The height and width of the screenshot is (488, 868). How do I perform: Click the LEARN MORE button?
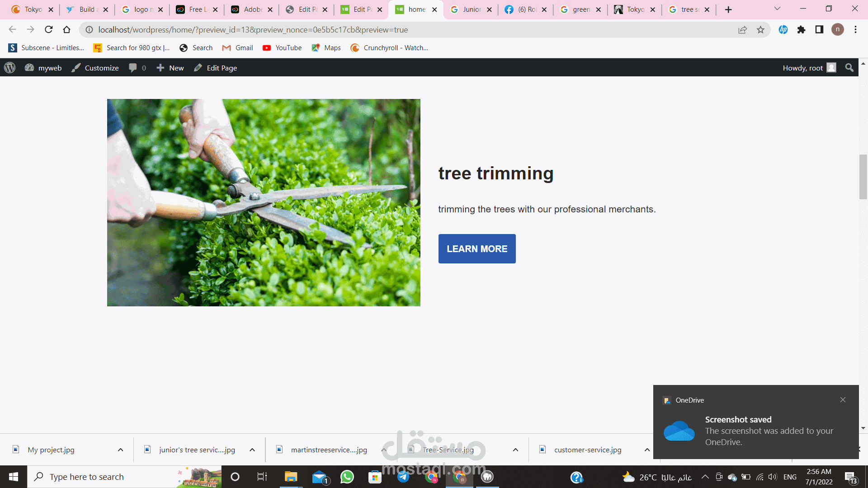click(x=476, y=249)
